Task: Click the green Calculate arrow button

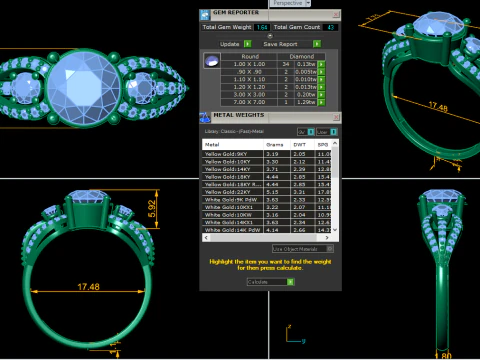Action: tap(290, 282)
